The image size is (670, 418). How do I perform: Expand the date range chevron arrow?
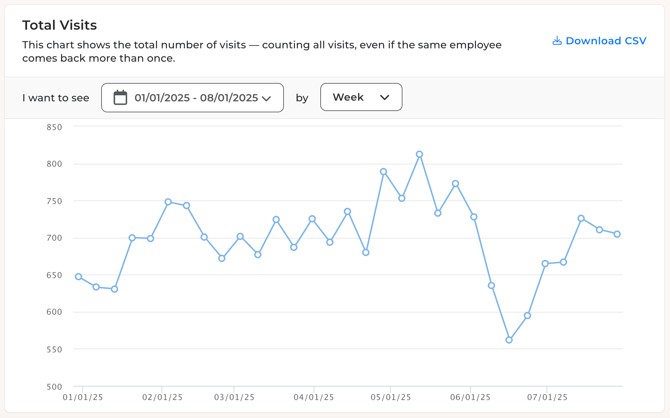[267, 99]
